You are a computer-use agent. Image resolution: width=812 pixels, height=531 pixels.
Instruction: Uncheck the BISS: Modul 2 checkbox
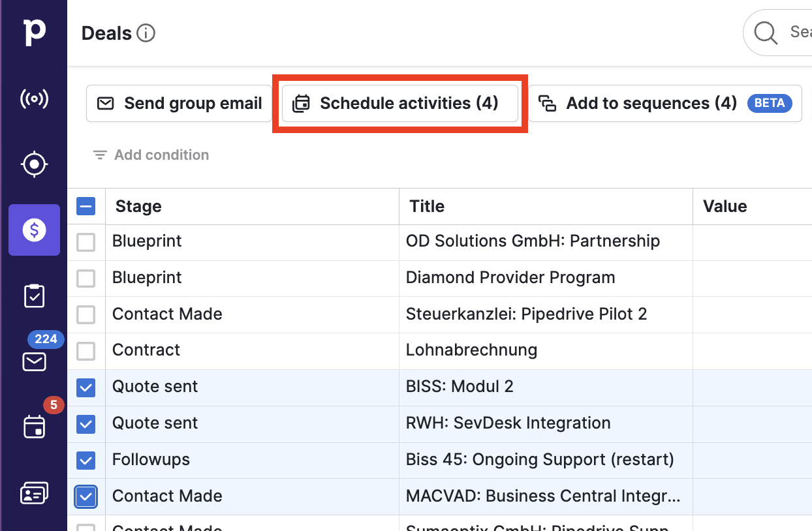(x=86, y=388)
